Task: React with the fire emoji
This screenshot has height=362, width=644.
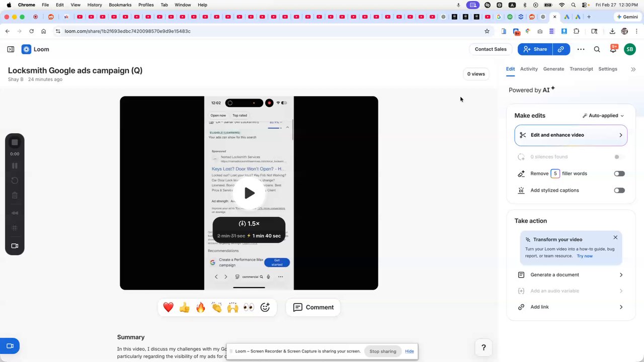Action: [x=200, y=307]
